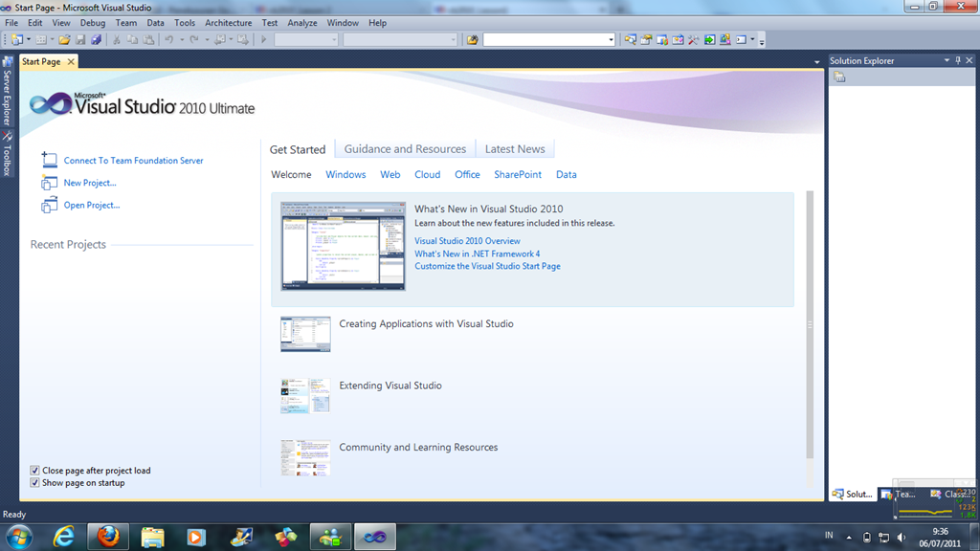Click the volume speaker tray icon
Viewport: 980px width, 551px height.
(x=901, y=538)
